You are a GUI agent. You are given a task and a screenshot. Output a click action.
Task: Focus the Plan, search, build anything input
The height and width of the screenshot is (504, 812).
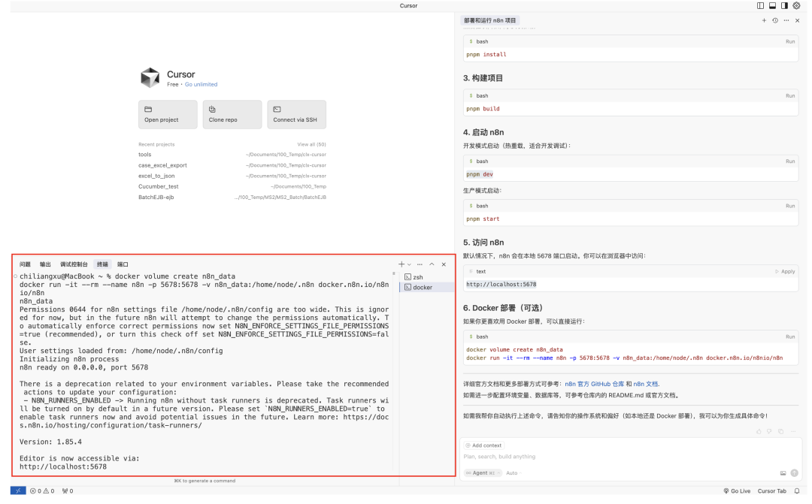[x=630, y=457]
